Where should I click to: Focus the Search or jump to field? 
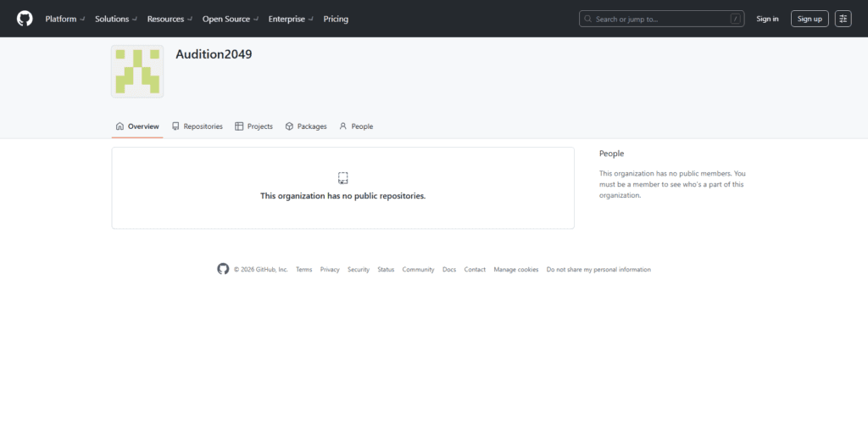pyautogui.click(x=661, y=19)
